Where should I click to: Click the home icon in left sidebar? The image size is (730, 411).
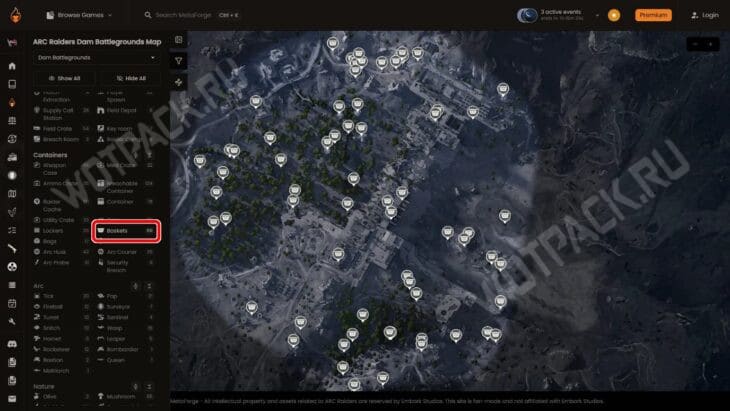point(12,66)
